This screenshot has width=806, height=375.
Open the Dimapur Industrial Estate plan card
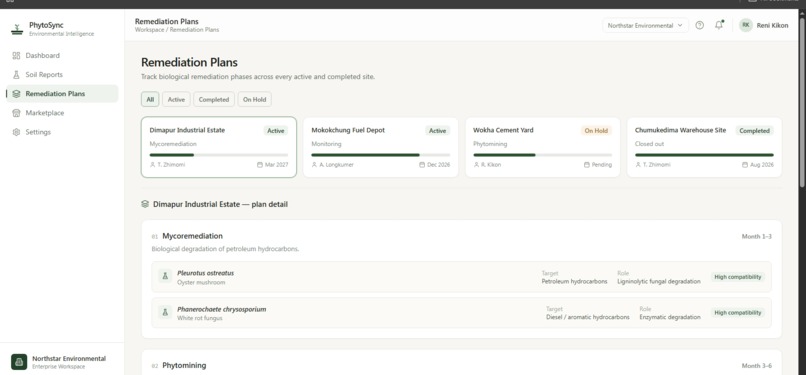pos(219,147)
